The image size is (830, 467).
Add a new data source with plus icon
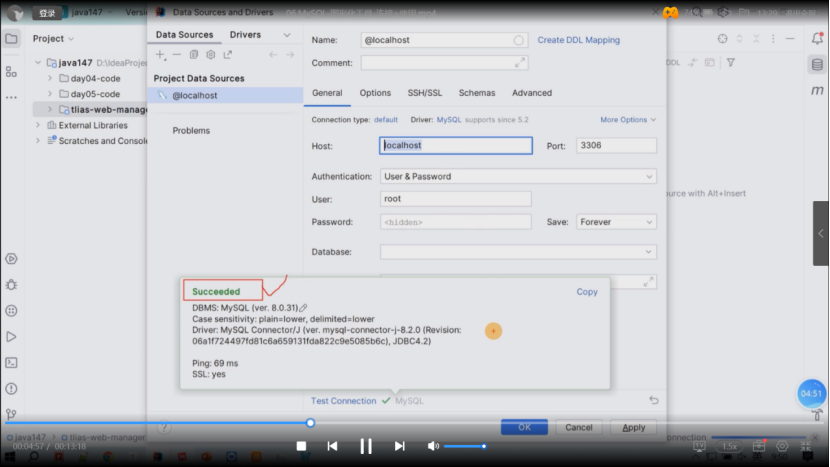pyautogui.click(x=160, y=55)
